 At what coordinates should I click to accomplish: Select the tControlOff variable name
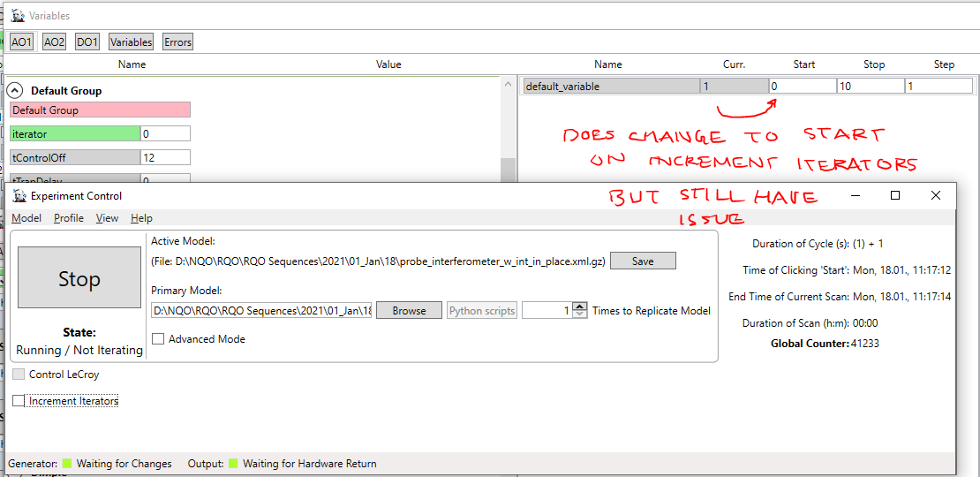pyautogui.click(x=75, y=157)
